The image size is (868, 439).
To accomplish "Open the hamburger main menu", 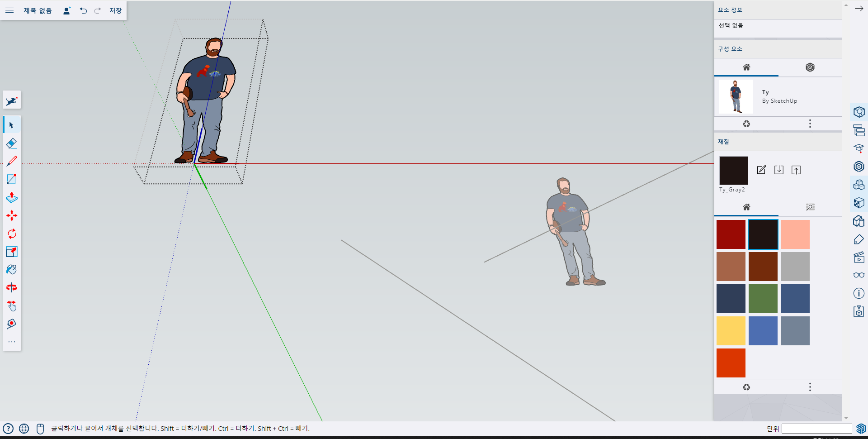I will click(9, 10).
